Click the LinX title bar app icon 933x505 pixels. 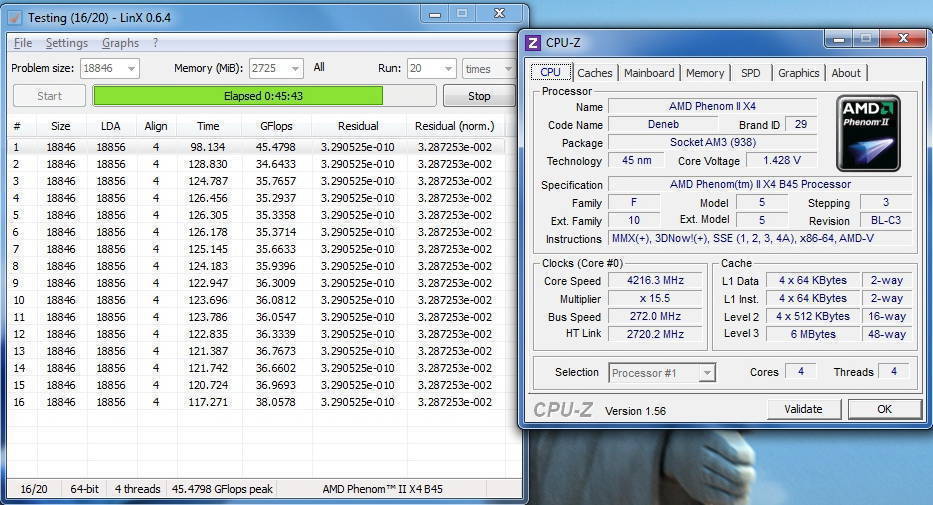(15, 17)
